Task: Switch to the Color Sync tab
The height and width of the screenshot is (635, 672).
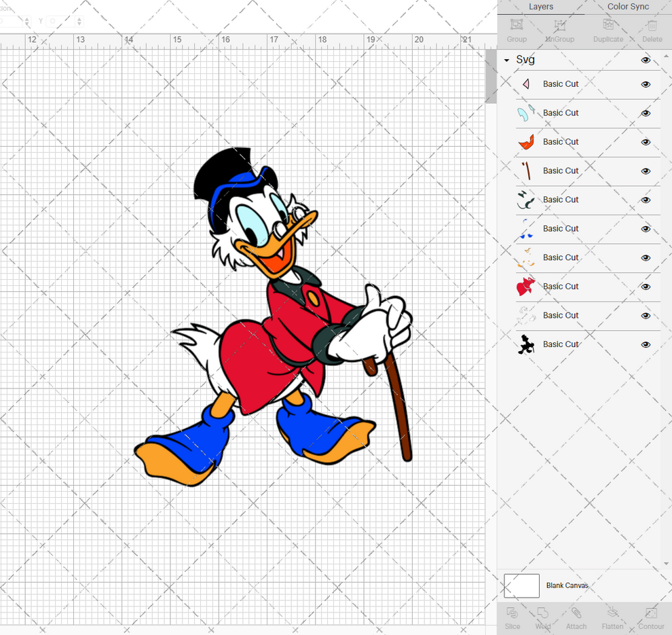Action: (627, 7)
